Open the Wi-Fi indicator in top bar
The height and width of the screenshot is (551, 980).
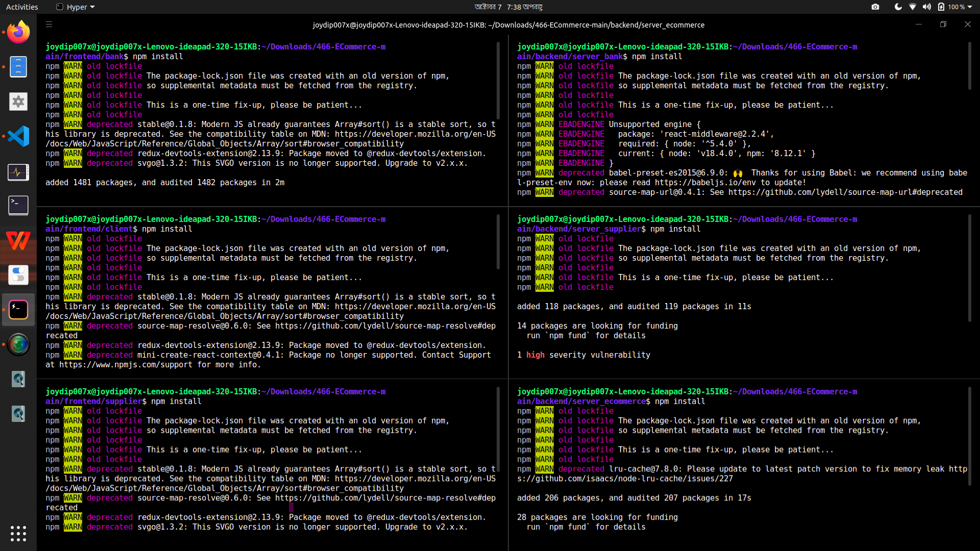point(913,7)
